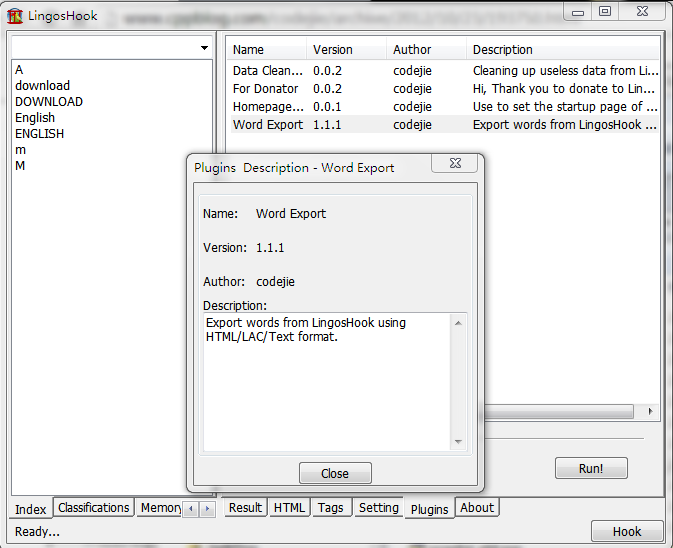Click the Hook button

(627, 531)
